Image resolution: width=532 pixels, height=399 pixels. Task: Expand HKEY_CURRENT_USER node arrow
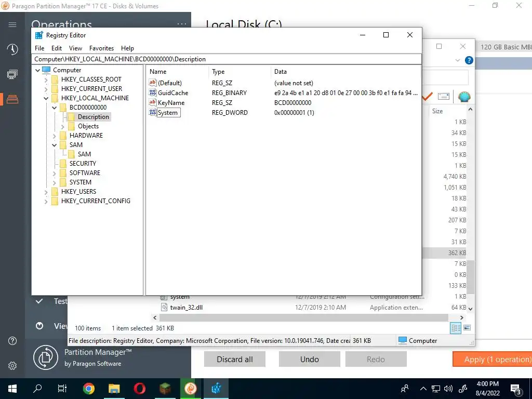[x=46, y=89]
